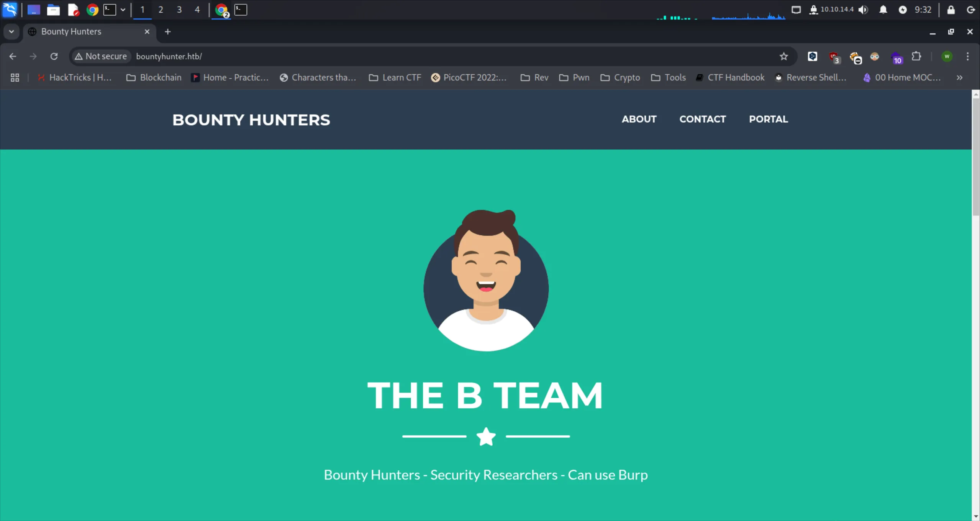980x521 pixels.
Task: Open the PORTAL navigation link
Action: pos(768,119)
